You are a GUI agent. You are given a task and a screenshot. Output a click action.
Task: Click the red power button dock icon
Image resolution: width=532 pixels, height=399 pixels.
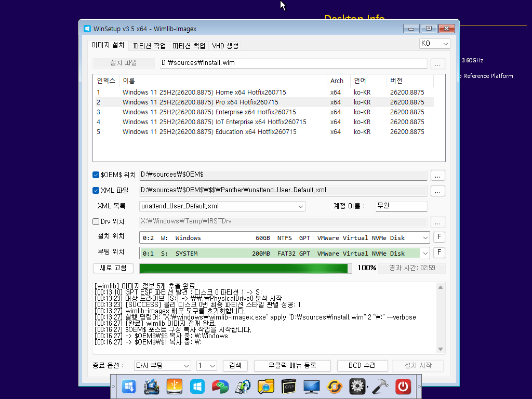(403, 387)
